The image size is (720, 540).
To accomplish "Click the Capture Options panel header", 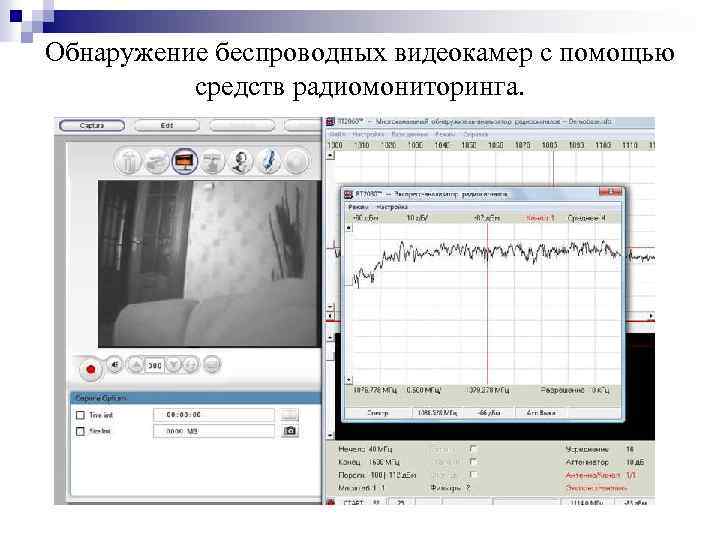I will tap(196, 398).
